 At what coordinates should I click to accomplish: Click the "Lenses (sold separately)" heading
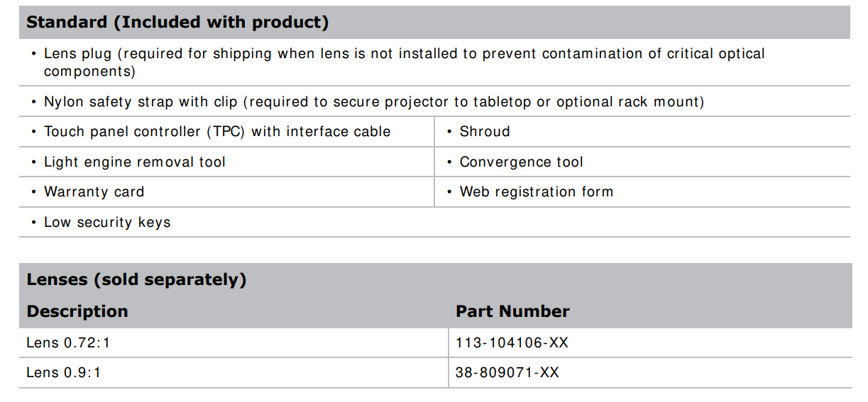click(x=136, y=279)
